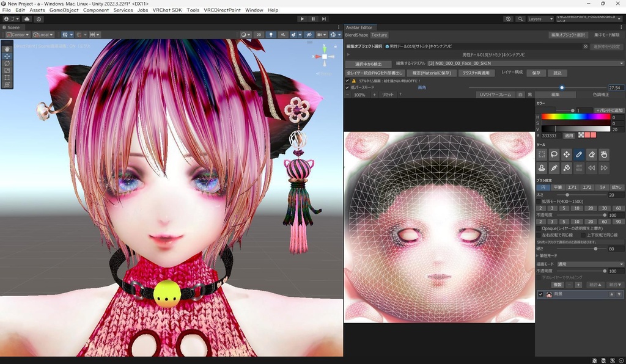Select the Rotate tool in the Scene overlay
Image resolution: width=626 pixels, height=364 pixels.
[x=7, y=63]
